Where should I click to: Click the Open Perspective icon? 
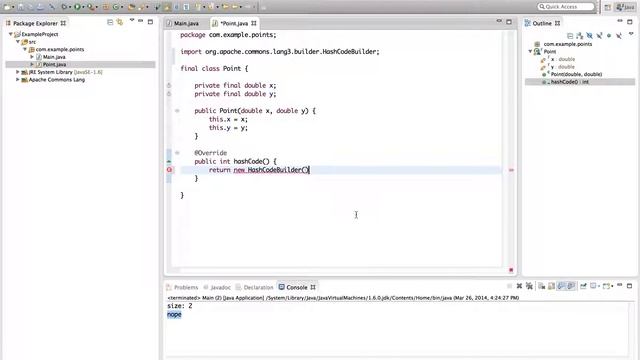click(608, 7)
